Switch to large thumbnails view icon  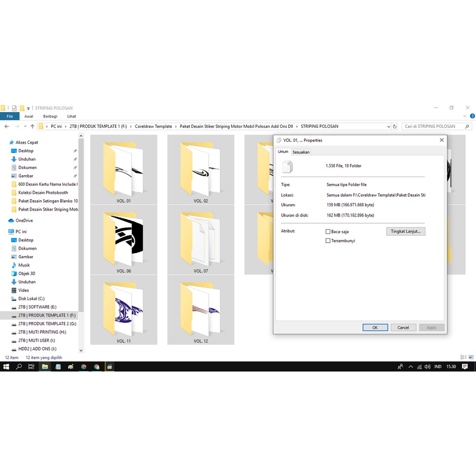(470, 357)
